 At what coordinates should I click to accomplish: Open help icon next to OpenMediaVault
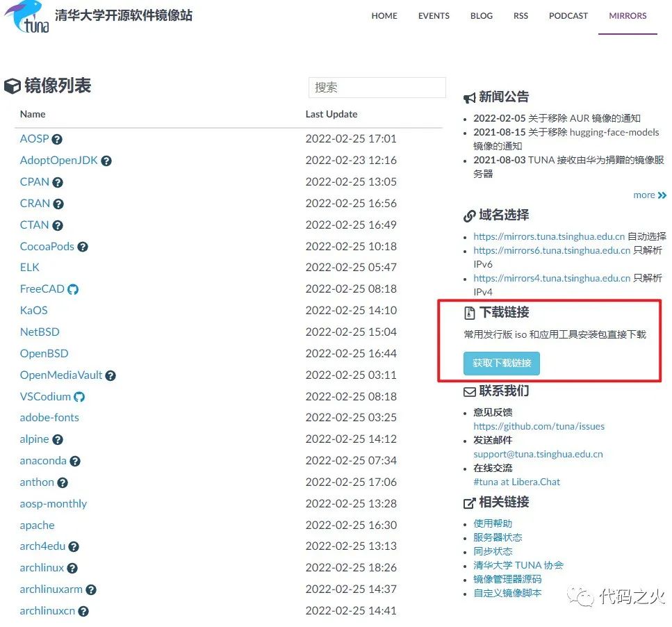coord(110,376)
